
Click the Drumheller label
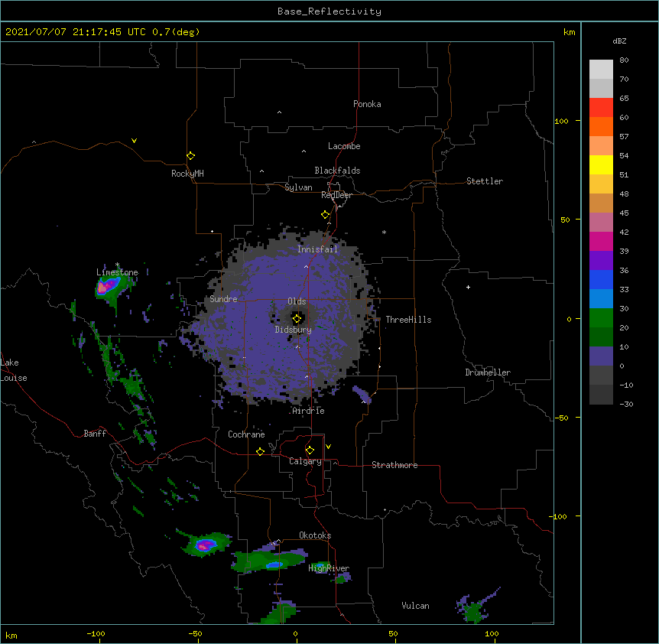click(x=488, y=372)
